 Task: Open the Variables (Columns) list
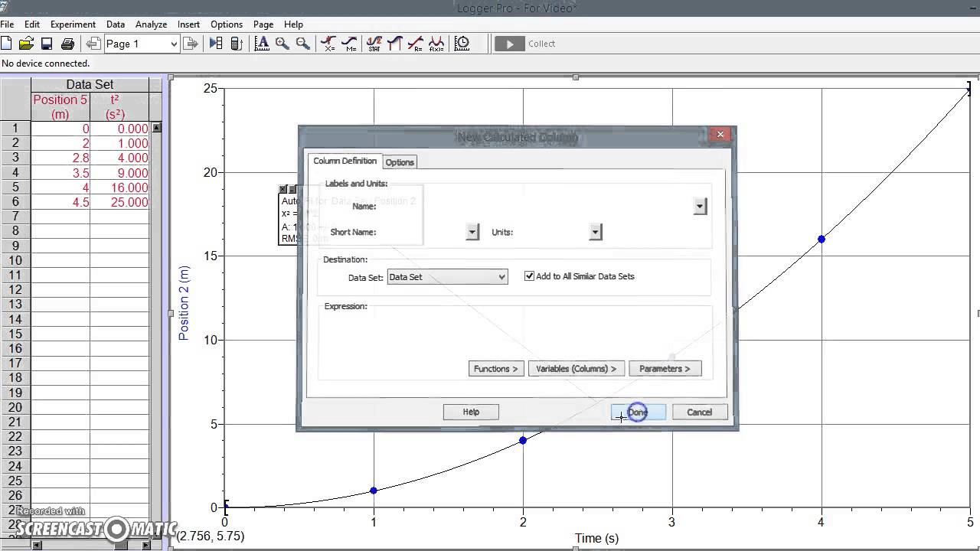(x=577, y=369)
